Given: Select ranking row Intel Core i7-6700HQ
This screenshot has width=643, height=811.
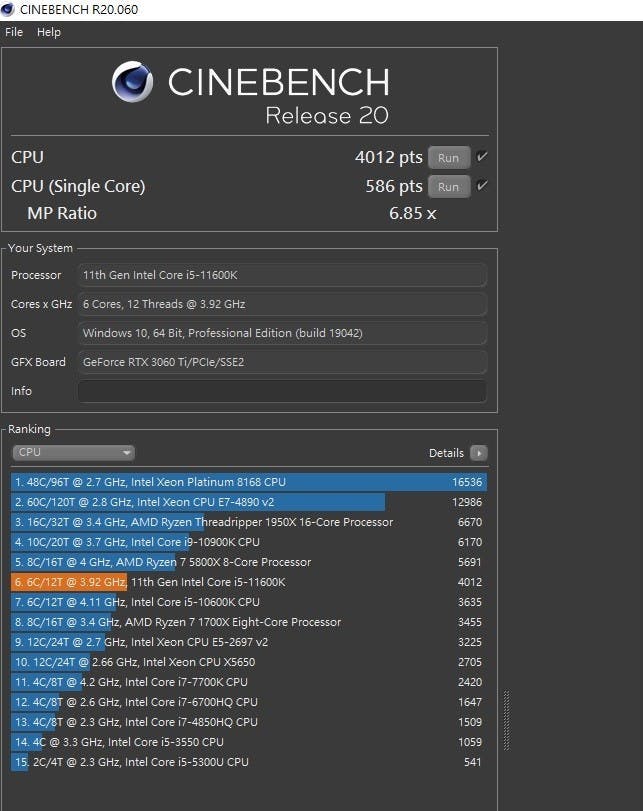Looking at the screenshot, I should coord(248,702).
